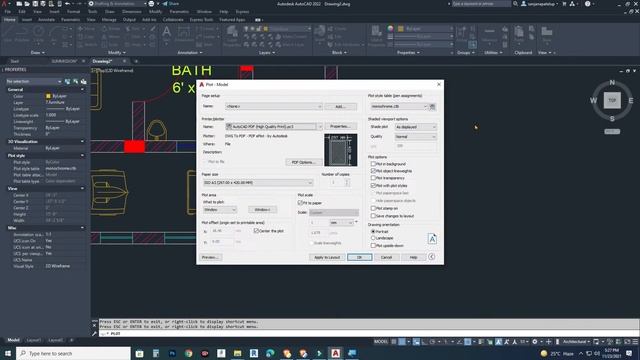
Task: Enable Plot transparency checkbox
Action: point(373,178)
